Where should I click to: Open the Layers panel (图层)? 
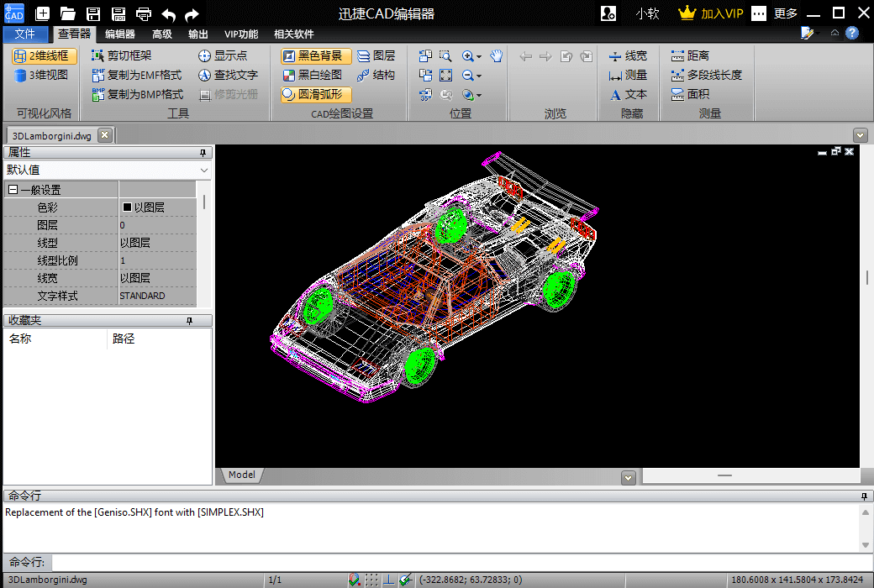tap(376, 55)
